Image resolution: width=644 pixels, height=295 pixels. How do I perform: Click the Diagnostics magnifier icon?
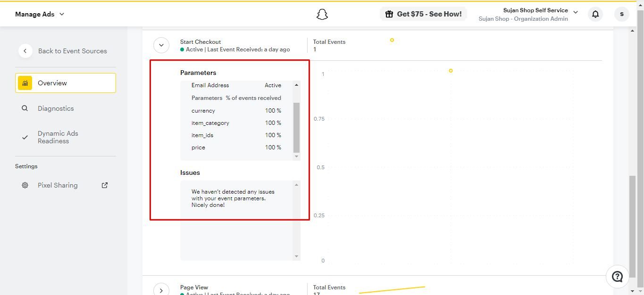coord(25,108)
